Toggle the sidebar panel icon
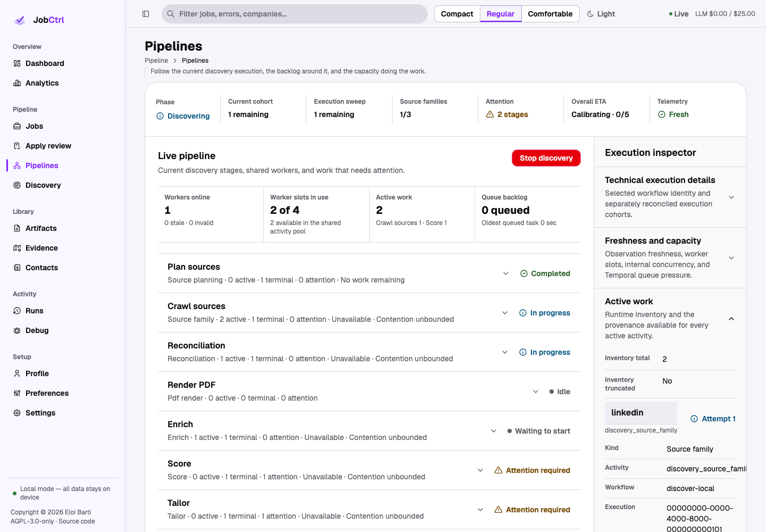This screenshot has height=532, width=766. click(146, 14)
